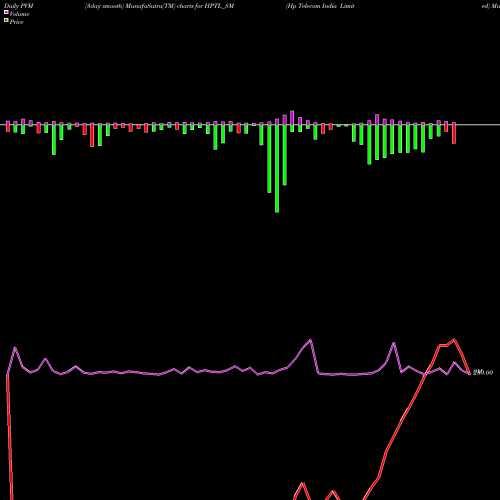Viewport: 500px width, 500px height.
Task: Click the price value label at line end
Action: [x=483, y=373]
